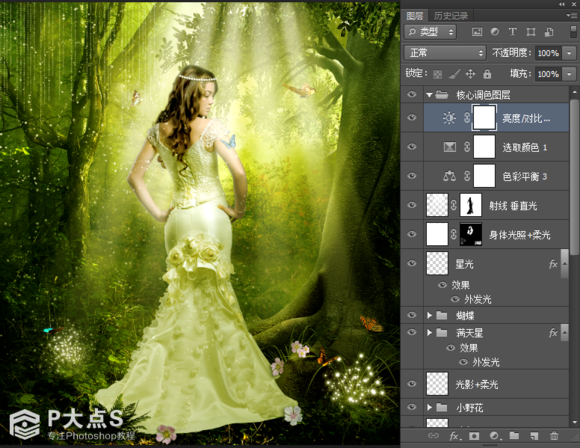Screen dimensions: 580x448
Task: Select the 选取颜色 1 mask thumbnail
Action: 484,147
